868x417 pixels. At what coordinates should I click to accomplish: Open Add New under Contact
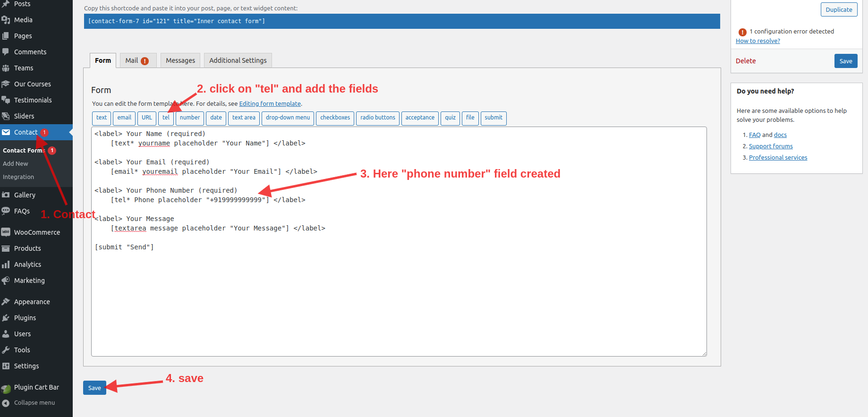coord(16,163)
